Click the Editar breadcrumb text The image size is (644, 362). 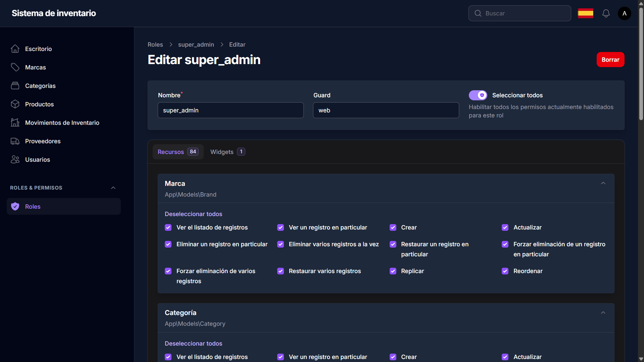[x=237, y=45]
